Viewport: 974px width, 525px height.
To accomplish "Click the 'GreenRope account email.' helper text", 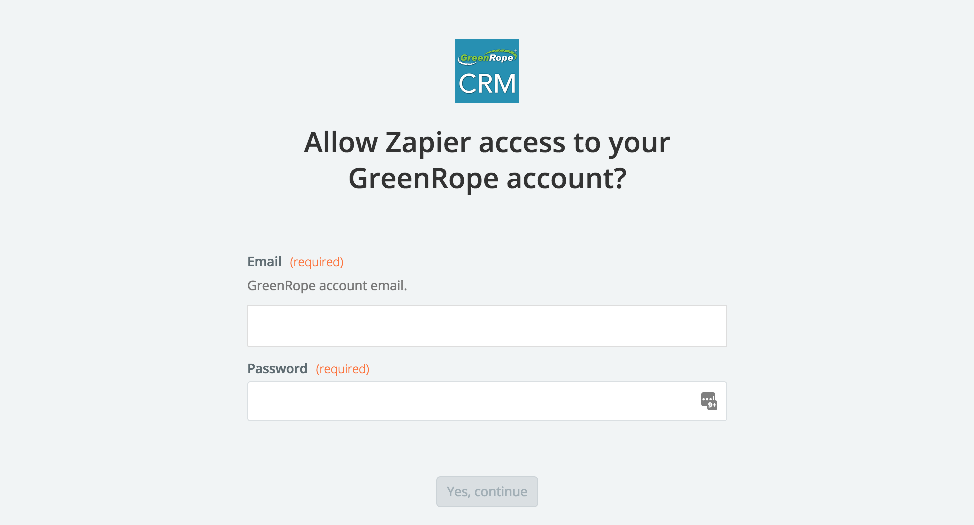I will click(x=327, y=286).
